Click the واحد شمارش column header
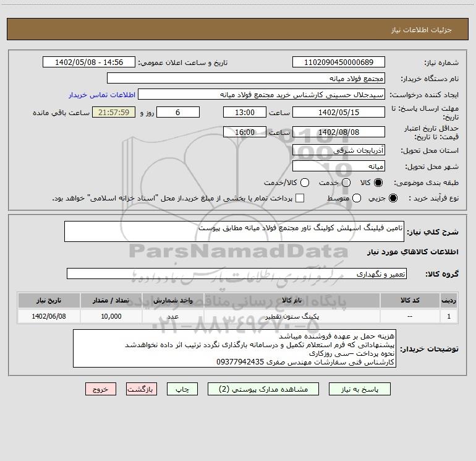 click(172, 300)
